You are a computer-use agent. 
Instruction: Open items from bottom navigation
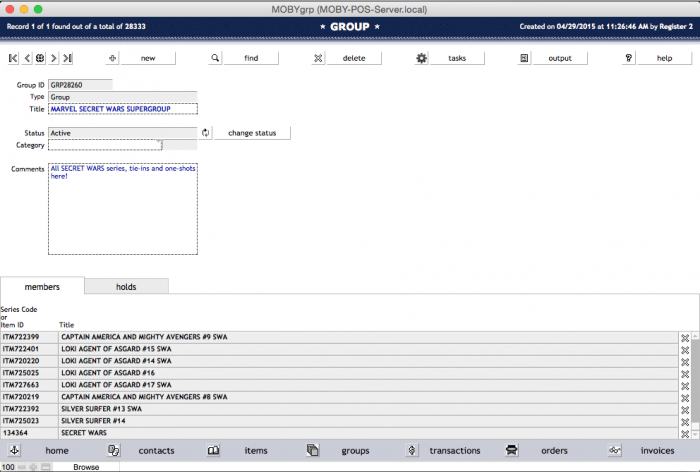point(256,451)
